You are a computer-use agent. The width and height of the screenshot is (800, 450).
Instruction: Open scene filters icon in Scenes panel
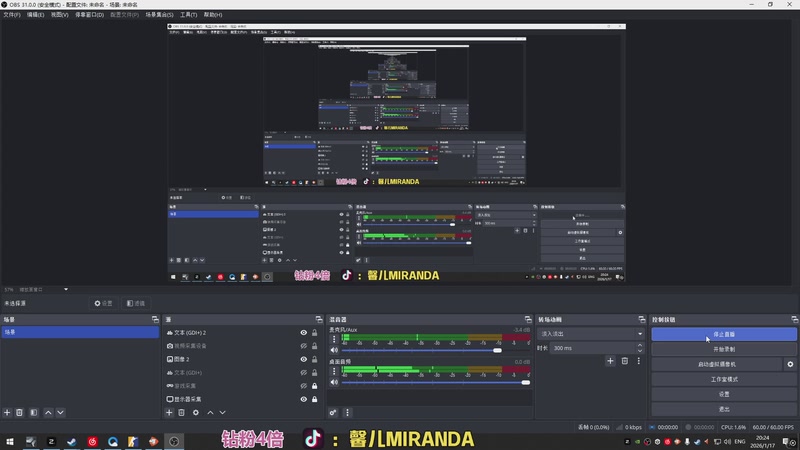(34, 412)
